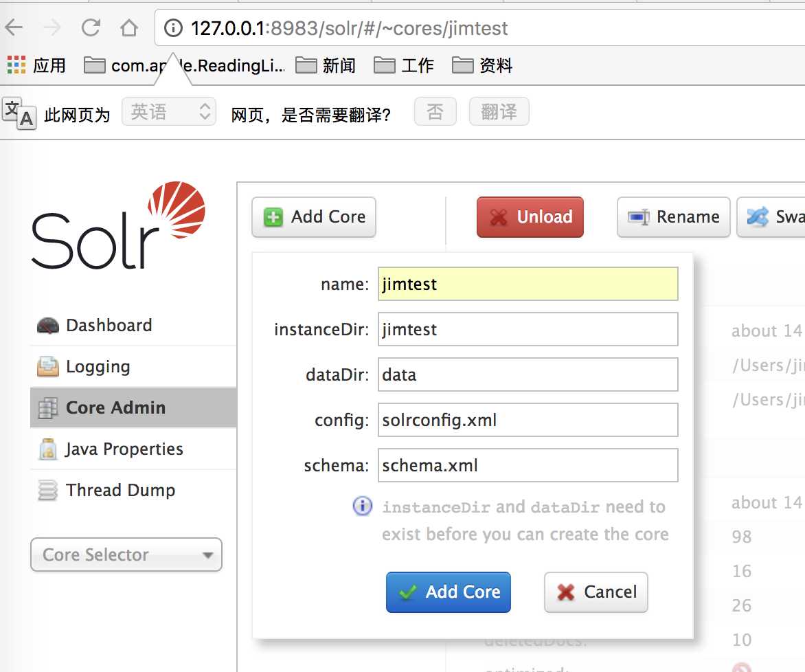
Task: Click the instanceDir input field
Action: (528, 329)
